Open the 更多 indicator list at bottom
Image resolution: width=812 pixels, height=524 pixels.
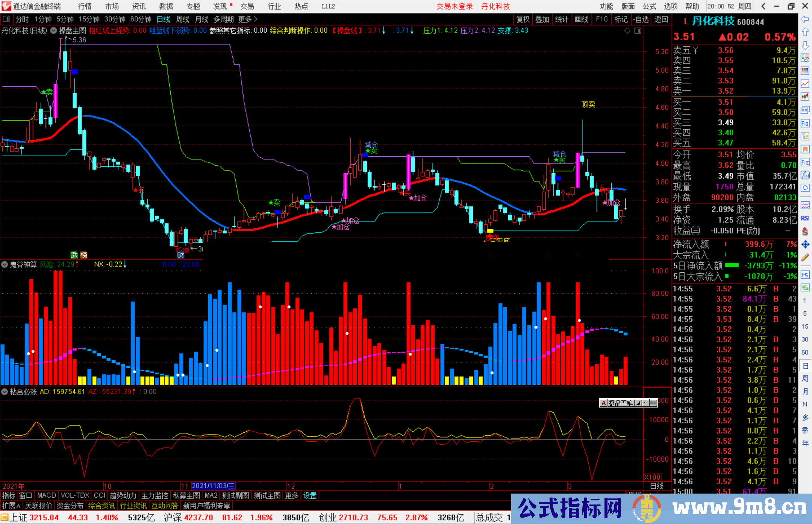pyautogui.click(x=291, y=495)
